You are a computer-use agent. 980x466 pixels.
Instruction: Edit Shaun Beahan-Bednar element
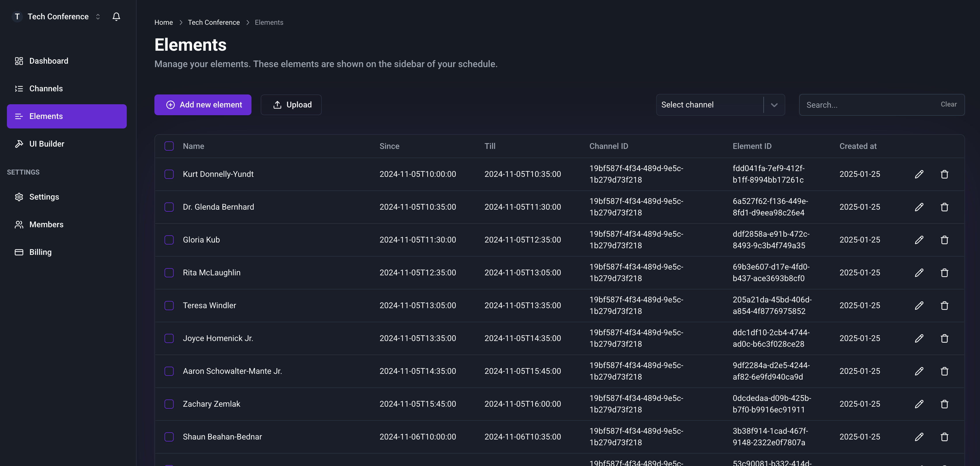click(x=919, y=437)
